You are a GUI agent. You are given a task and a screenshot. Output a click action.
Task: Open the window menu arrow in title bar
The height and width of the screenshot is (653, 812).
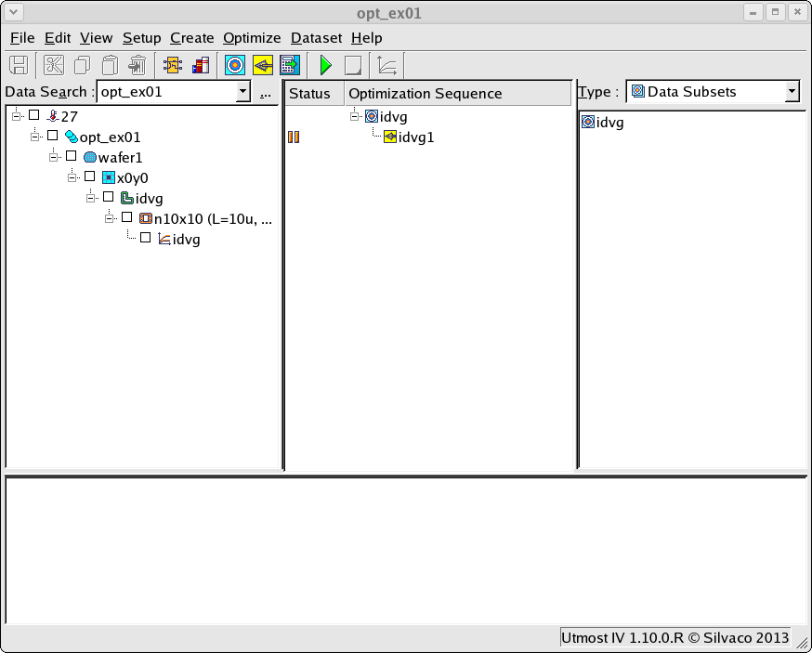[x=14, y=12]
